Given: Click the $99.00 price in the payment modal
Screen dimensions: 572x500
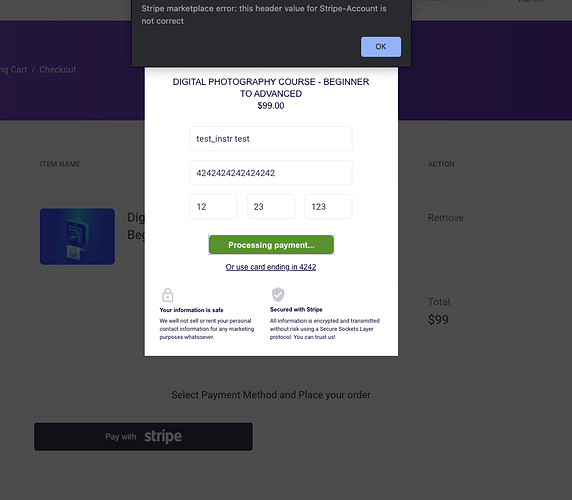Looking at the screenshot, I should pos(271,106).
